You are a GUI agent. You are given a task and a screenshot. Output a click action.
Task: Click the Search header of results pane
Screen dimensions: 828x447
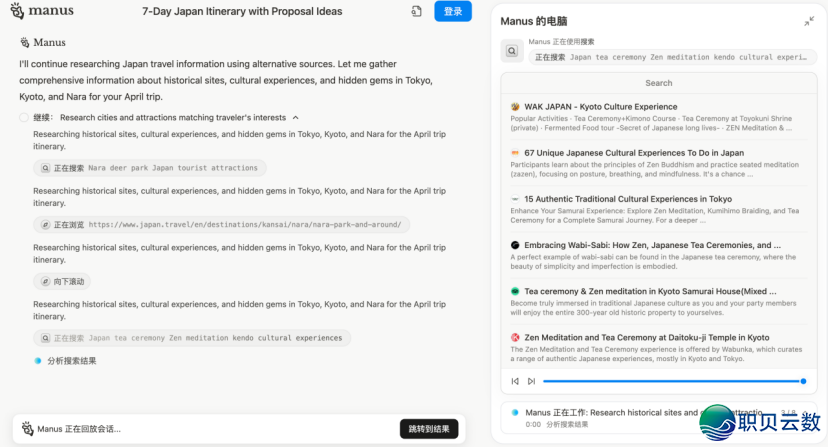coord(658,83)
